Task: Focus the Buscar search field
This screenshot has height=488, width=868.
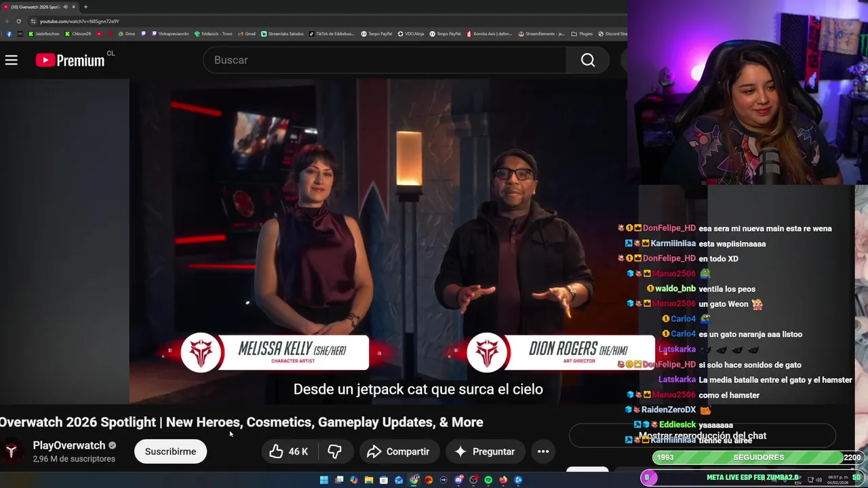Action: tap(384, 60)
